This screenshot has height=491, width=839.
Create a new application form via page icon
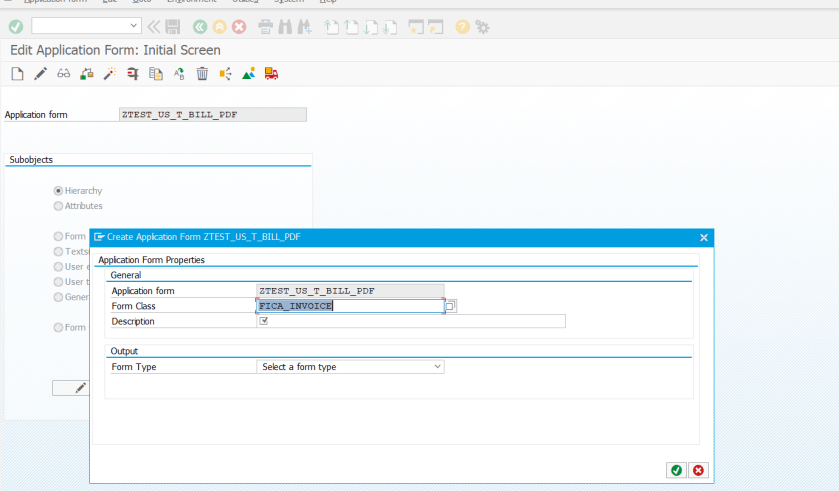17,73
